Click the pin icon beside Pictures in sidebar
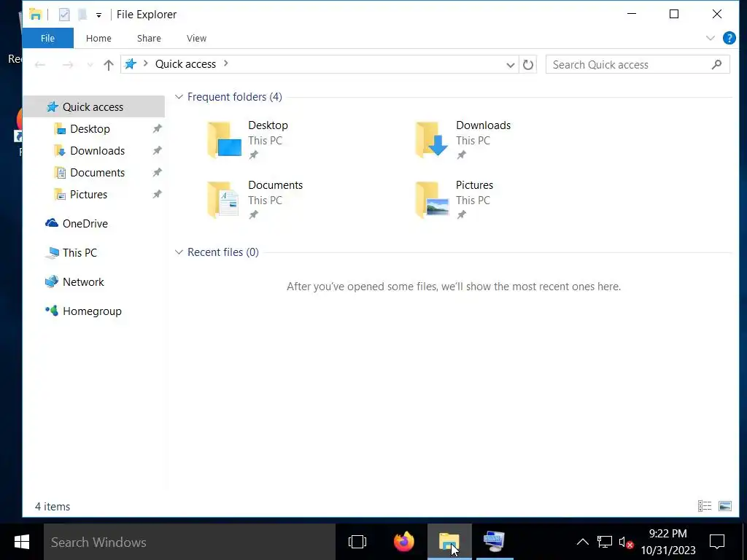747x560 pixels. 157,194
